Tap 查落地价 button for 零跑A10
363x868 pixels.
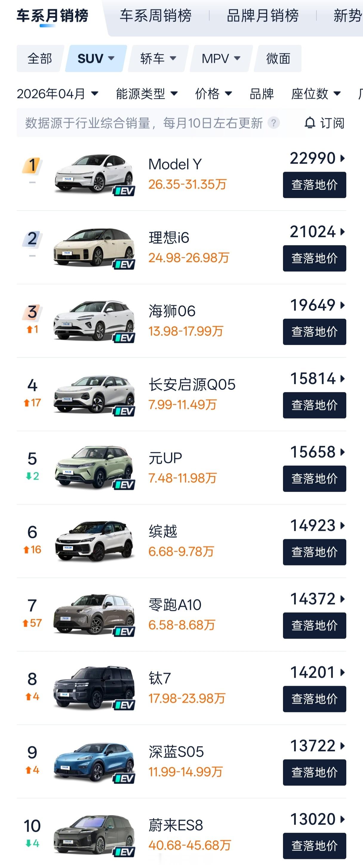click(315, 625)
